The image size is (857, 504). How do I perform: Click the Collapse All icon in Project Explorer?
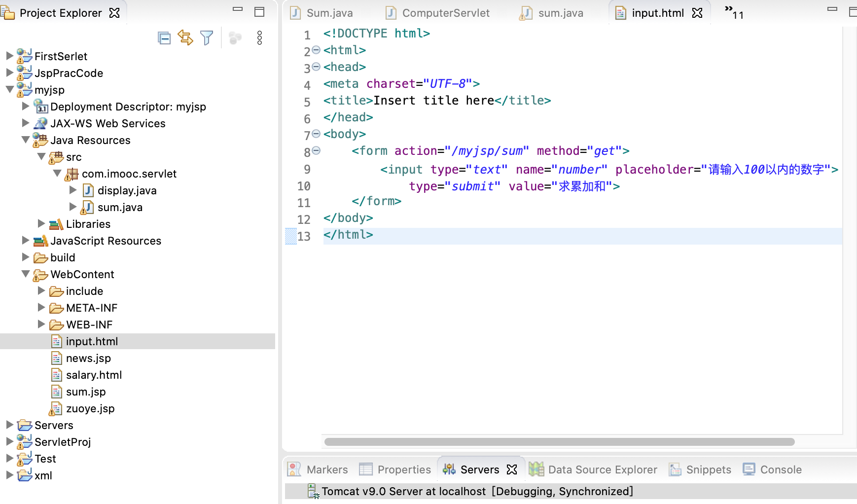point(164,38)
